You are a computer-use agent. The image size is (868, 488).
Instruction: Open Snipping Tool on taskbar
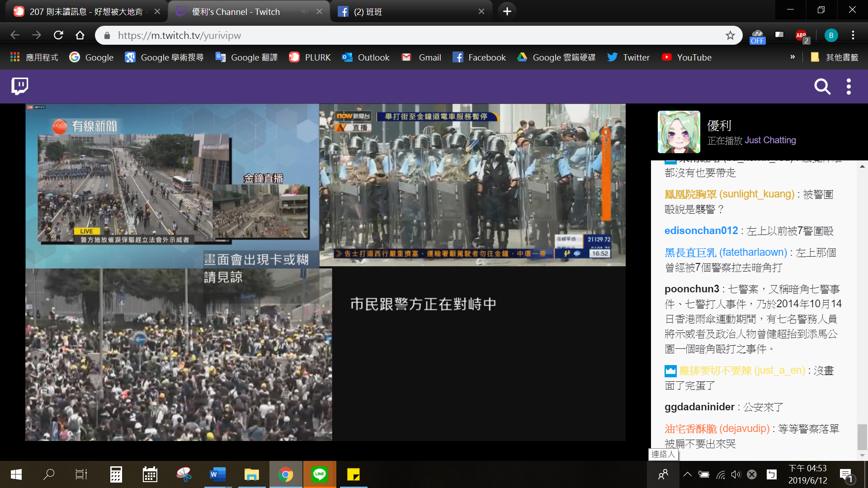pyautogui.click(x=184, y=474)
